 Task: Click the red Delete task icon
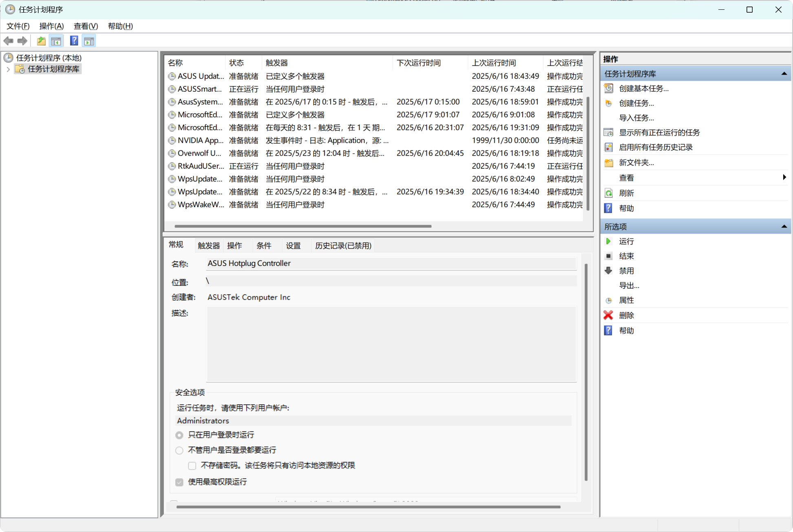(x=608, y=315)
